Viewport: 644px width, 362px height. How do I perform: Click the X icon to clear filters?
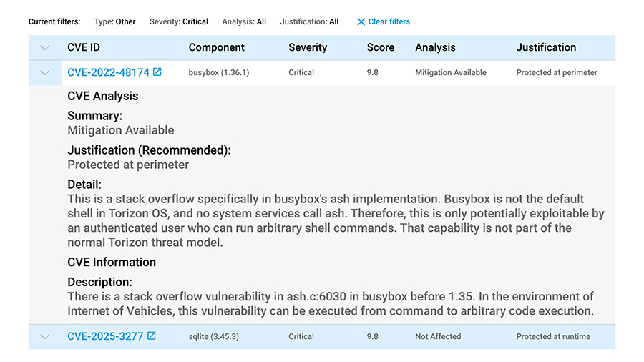(x=361, y=21)
